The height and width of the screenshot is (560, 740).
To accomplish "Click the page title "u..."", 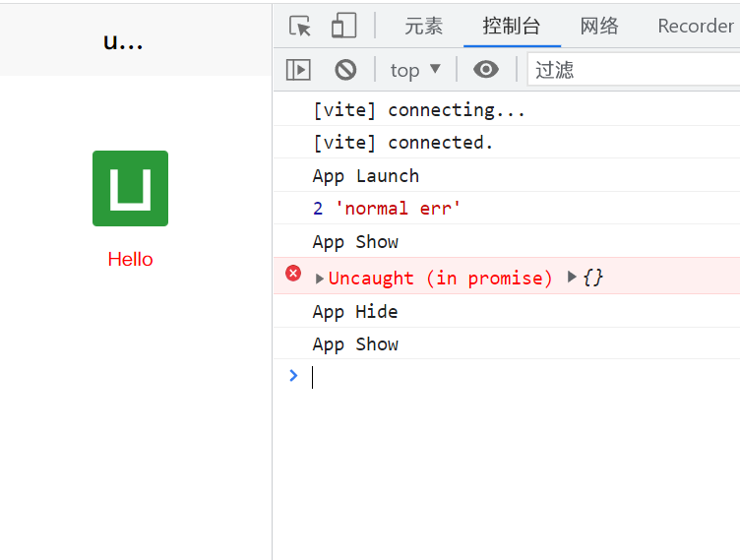I will click(123, 41).
